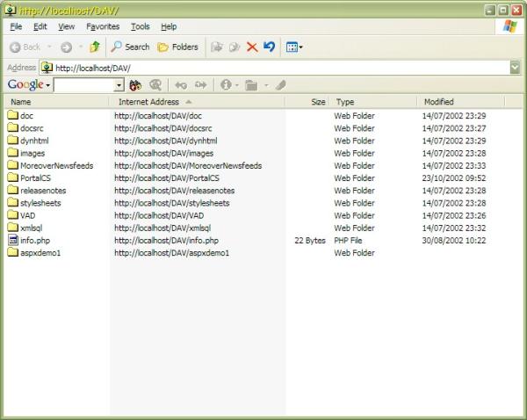527x420 pixels.
Task: Click the Google toolbar next-result arrow icon
Action: click(x=200, y=85)
